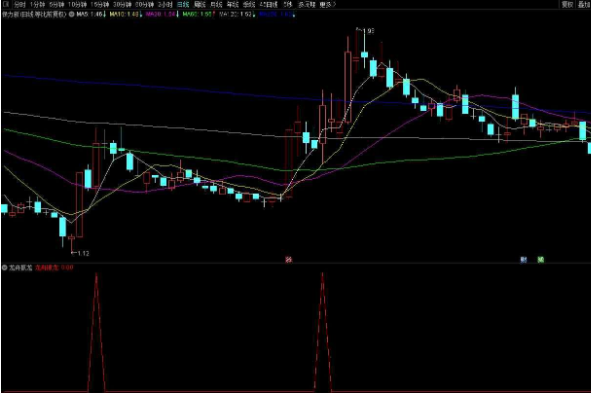
Task: Click the small square icon before 分时
Action: click(6, 5)
